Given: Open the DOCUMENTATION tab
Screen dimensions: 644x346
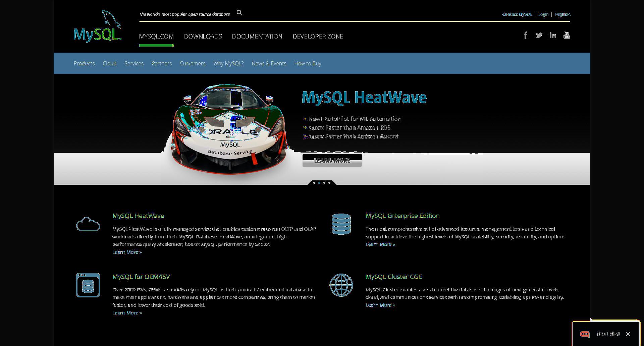Looking at the screenshot, I should [x=257, y=36].
